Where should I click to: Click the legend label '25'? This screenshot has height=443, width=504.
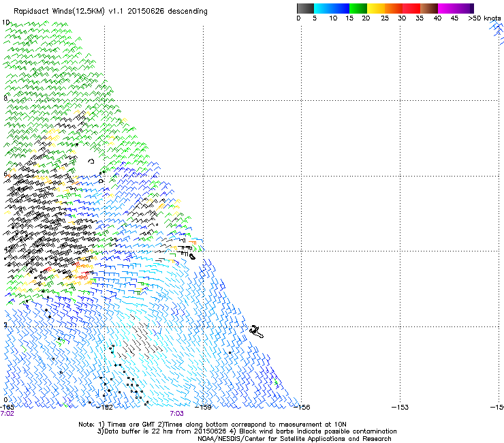pos(385,18)
